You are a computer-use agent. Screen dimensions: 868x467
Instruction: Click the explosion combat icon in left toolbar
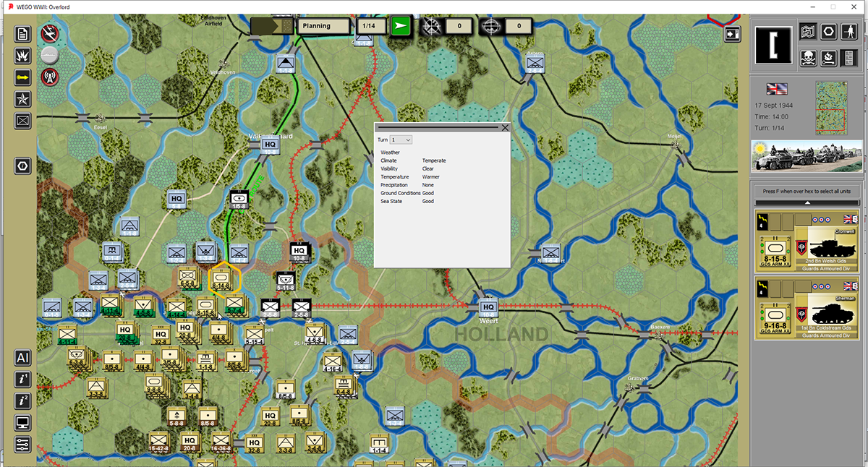click(x=22, y=56)
